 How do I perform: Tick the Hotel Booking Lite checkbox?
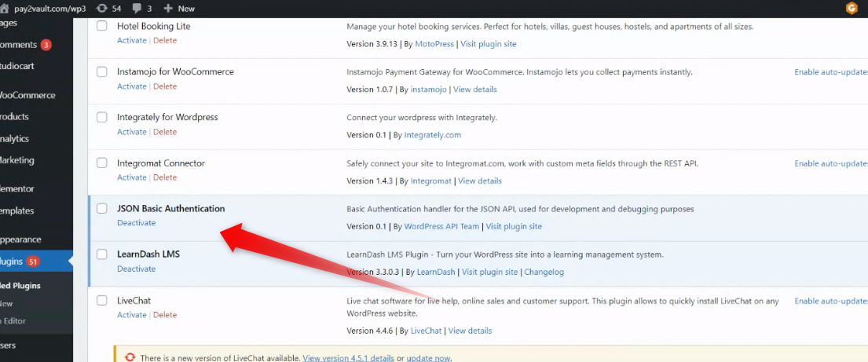pos(102,26)
